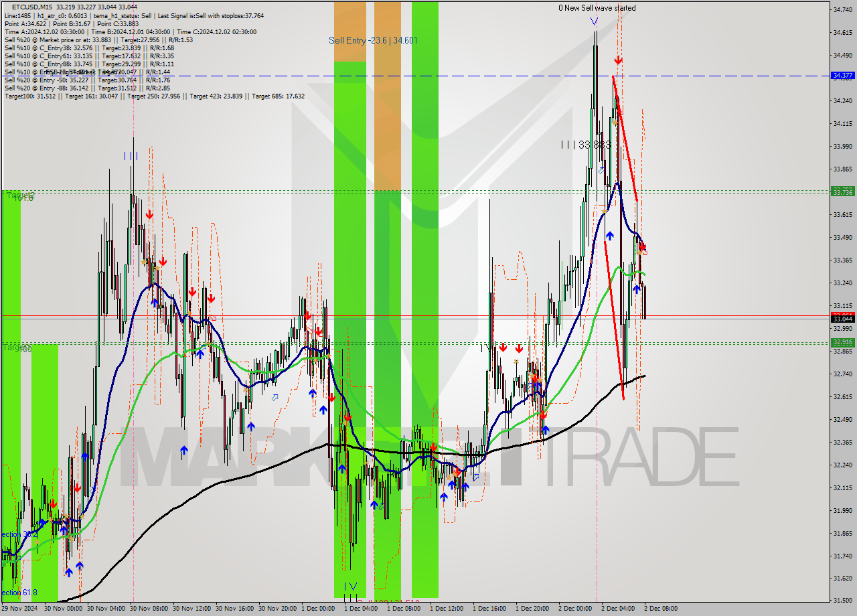Click the 33.240 price scale value
The image size is (857, 616).
tap(842, 283)
